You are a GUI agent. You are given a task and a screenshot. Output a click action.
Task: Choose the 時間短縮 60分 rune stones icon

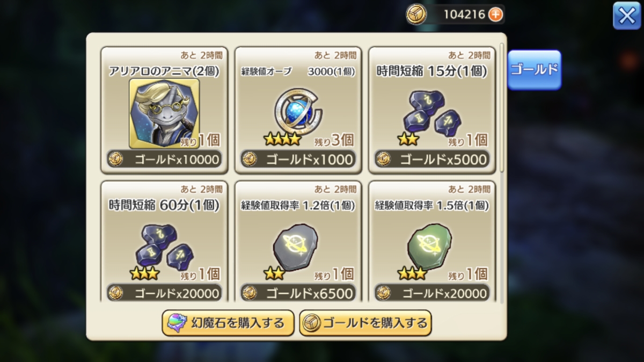pyautogui.click(x=164, y=246)
